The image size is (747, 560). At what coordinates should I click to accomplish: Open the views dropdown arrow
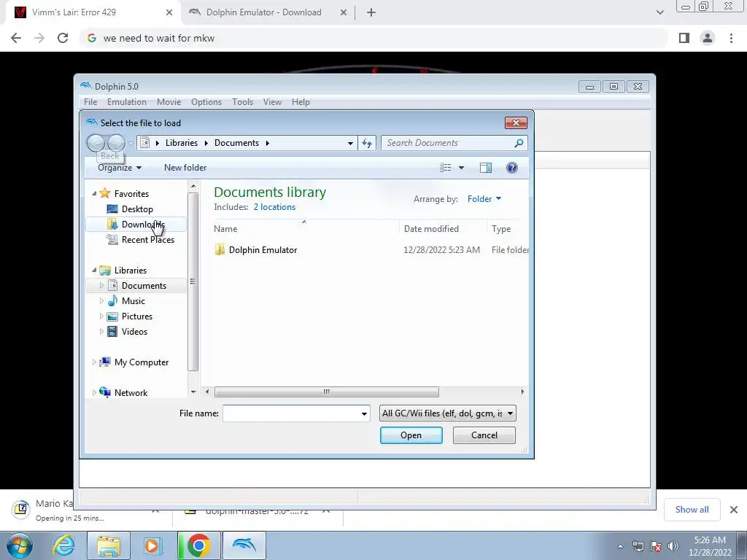(x=461, y=168)
